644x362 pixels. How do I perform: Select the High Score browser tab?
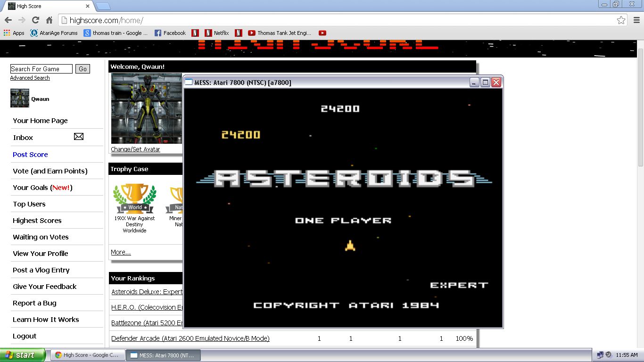tap(47, 6)
